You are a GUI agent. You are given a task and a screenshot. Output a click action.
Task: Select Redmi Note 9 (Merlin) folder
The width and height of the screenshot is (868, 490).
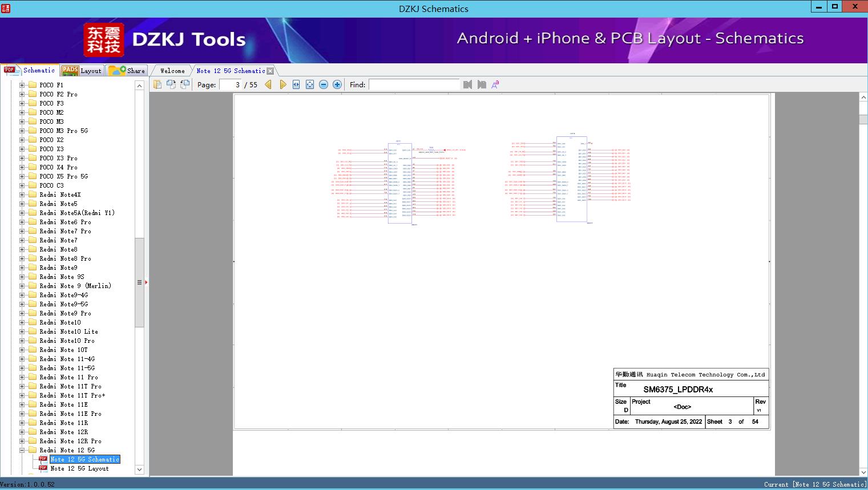pyautogui.click(x=75, y=286)
